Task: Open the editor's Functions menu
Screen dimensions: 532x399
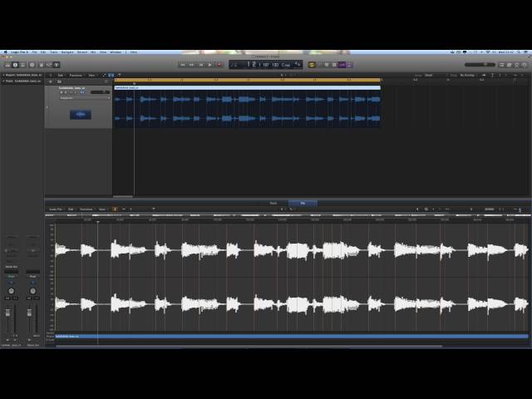Action: (x=86, y=209)
